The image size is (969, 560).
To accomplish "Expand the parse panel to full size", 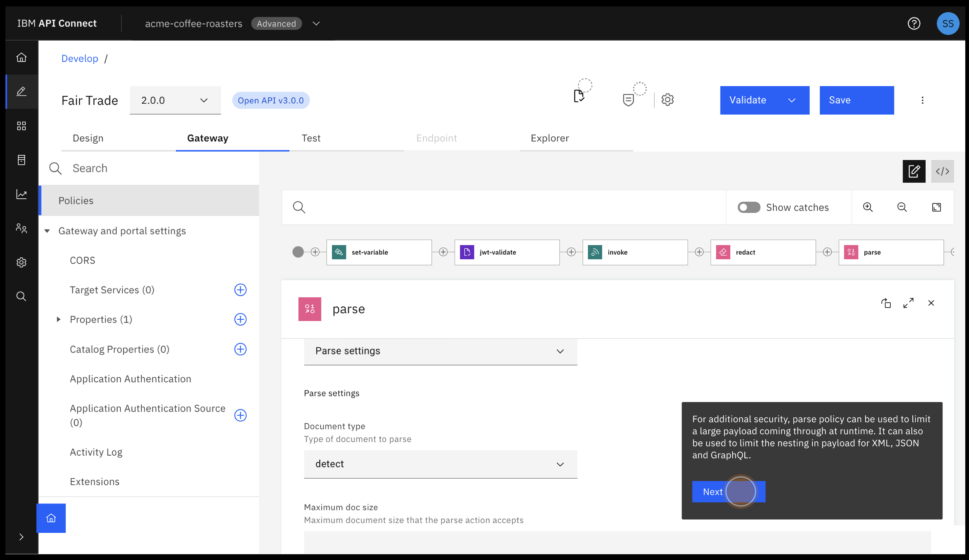I will tap(908, 303).
